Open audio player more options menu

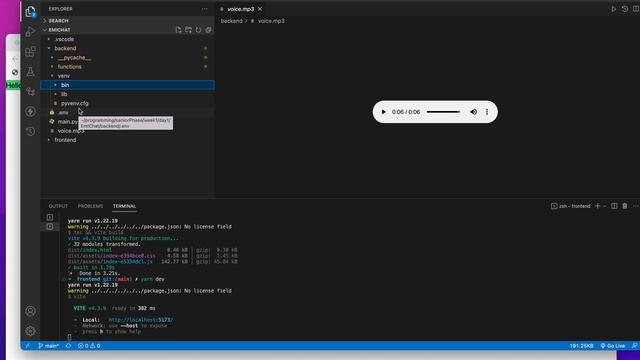tap(487, 112)
